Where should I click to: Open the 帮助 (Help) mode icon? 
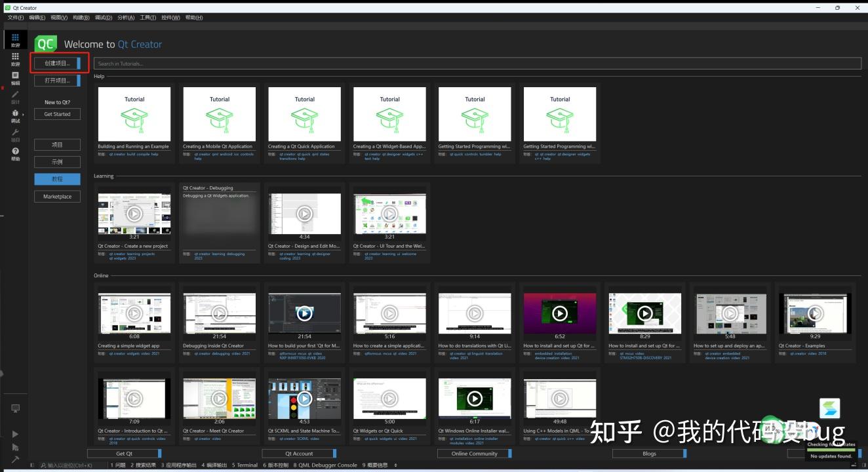click(15, 152)
